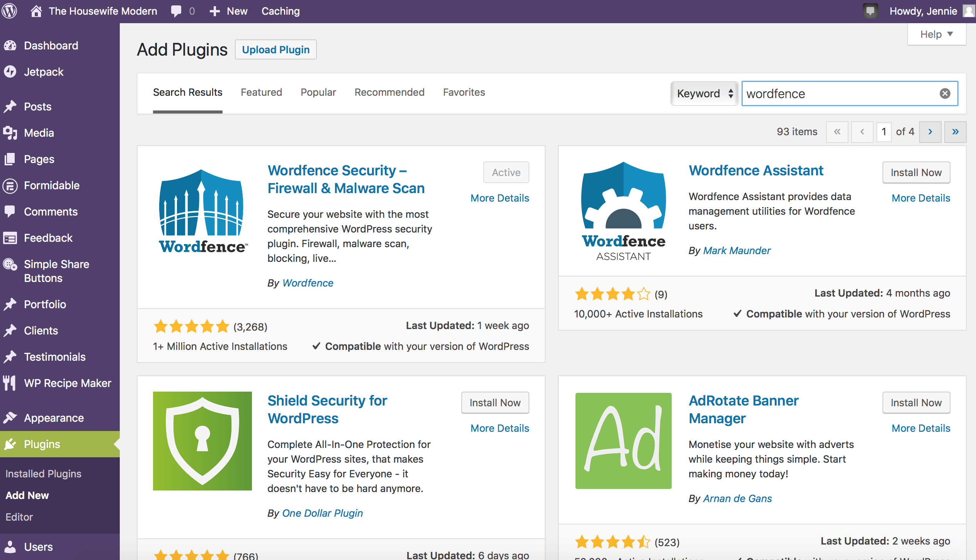Open the Shield Security for WordPress title link
This screenshot has height=560, width=976.
(x=327, y=409)
